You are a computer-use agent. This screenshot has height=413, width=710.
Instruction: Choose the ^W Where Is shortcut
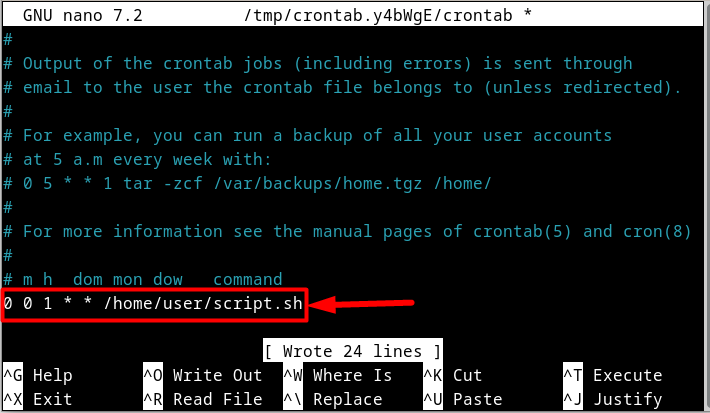[x=338, y=375]
